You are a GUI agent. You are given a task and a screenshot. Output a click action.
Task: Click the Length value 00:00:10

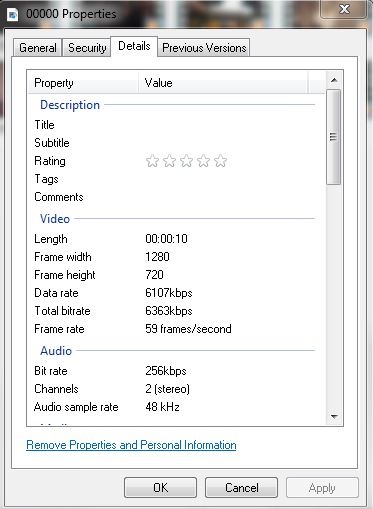click(x=166, y=239)
